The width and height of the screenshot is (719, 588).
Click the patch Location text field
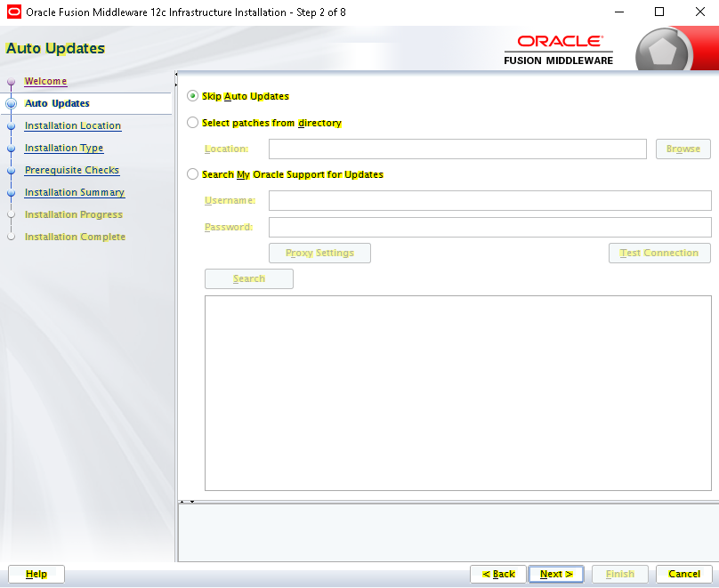[x=457, y=149]
